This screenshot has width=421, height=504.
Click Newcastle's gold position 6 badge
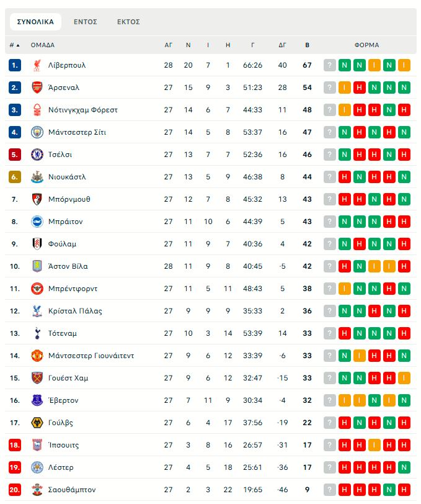tap(15, 177)
